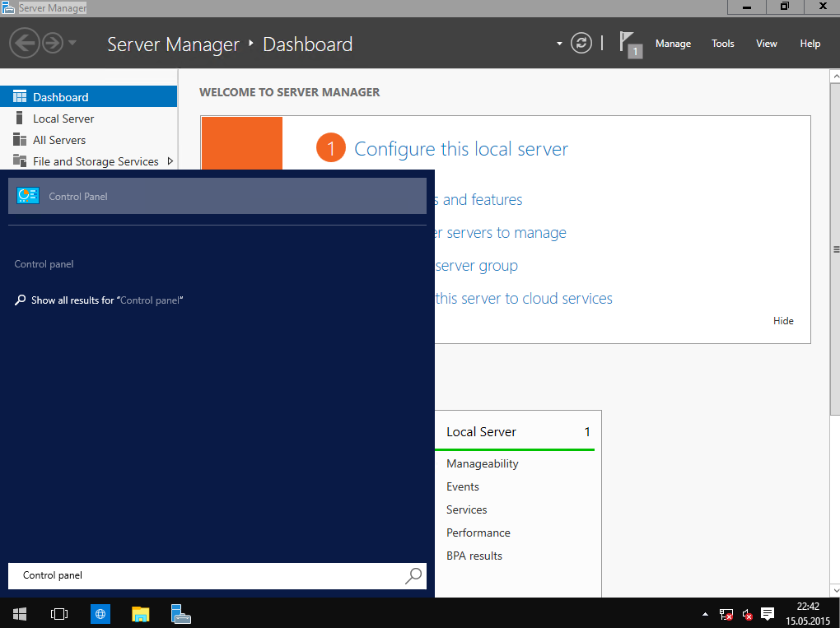Click 'this server to cloud services' link
This screenshot has width=840, height=628.
(524, 298)
